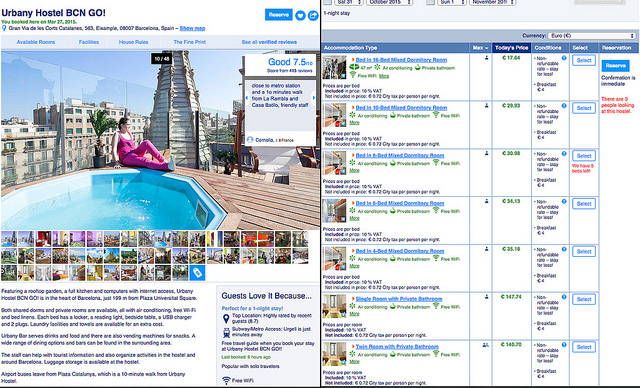Screen dimensions: 640x388
Task: Open conditions info icon for 16-Bed dormitory
Action: pos(564,58)
